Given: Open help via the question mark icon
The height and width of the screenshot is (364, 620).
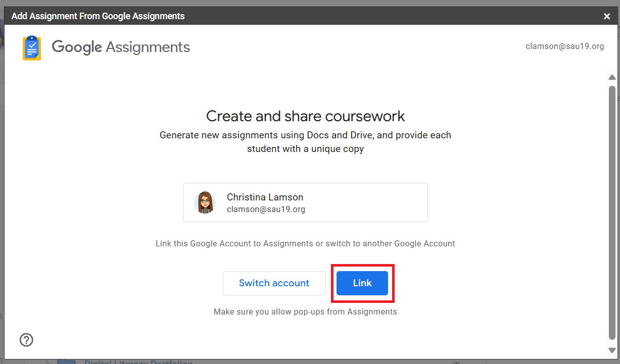Looking at the screenshot, I should [26, 340].
